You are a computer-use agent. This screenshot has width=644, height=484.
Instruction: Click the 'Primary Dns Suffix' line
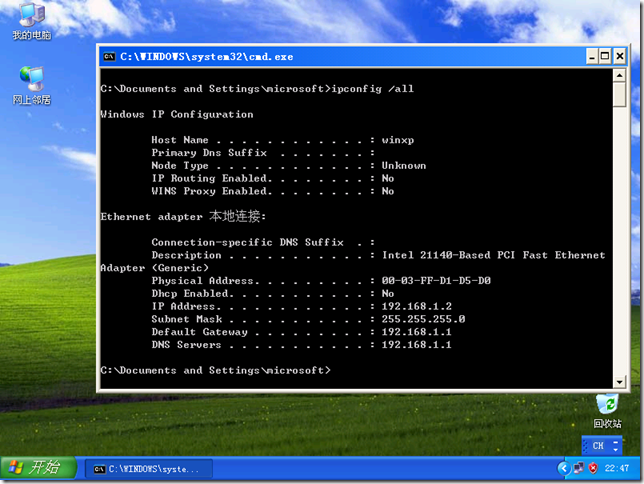pyautogui.click(x=263, y=153)
